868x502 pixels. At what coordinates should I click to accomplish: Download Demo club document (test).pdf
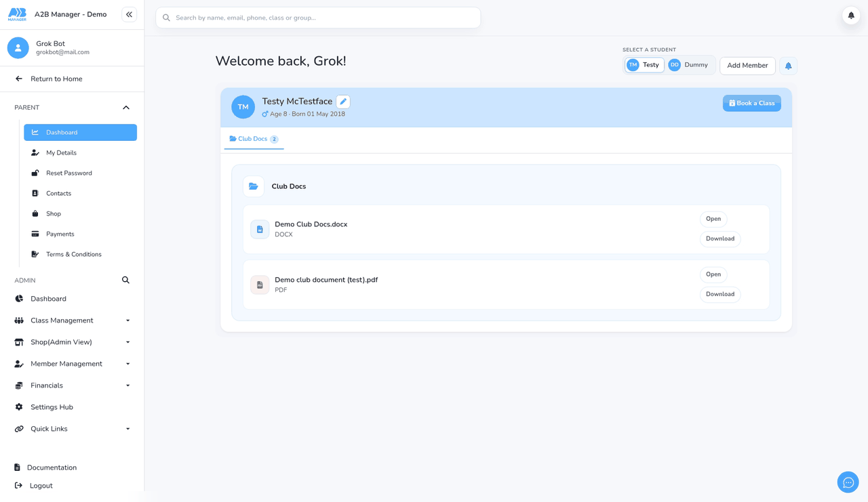coord(720,294)
